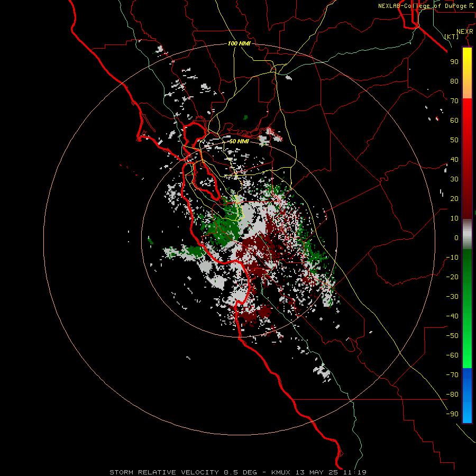Click the -40 value on velocity scale
The height and width of the screenshot is (476, 476).
pos(452,316)
